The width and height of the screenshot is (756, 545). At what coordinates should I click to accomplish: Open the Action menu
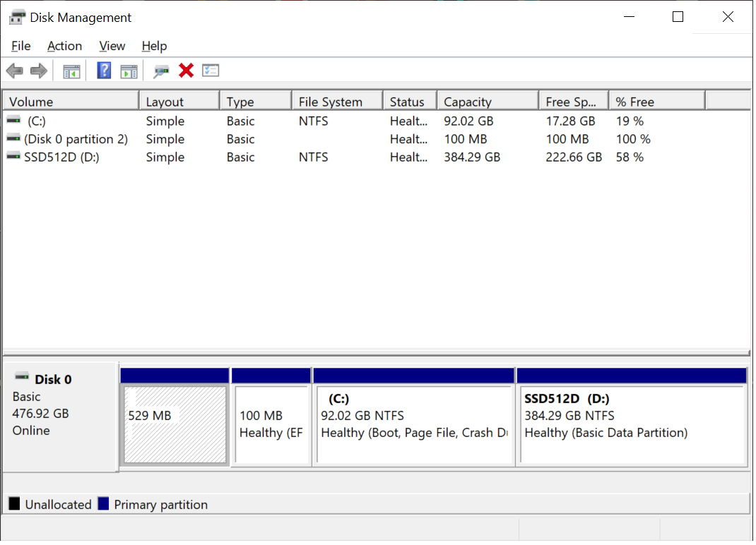[x=64, y=46]
